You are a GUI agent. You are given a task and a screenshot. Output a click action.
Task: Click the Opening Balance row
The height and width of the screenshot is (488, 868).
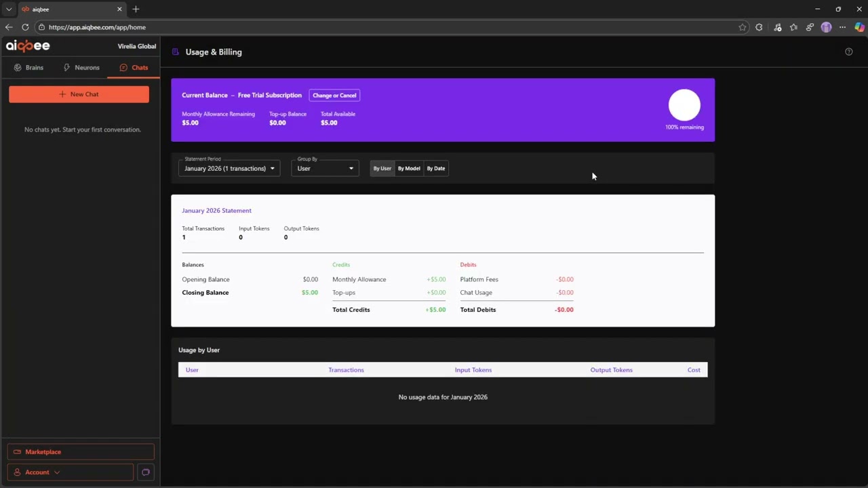(250, 279)
